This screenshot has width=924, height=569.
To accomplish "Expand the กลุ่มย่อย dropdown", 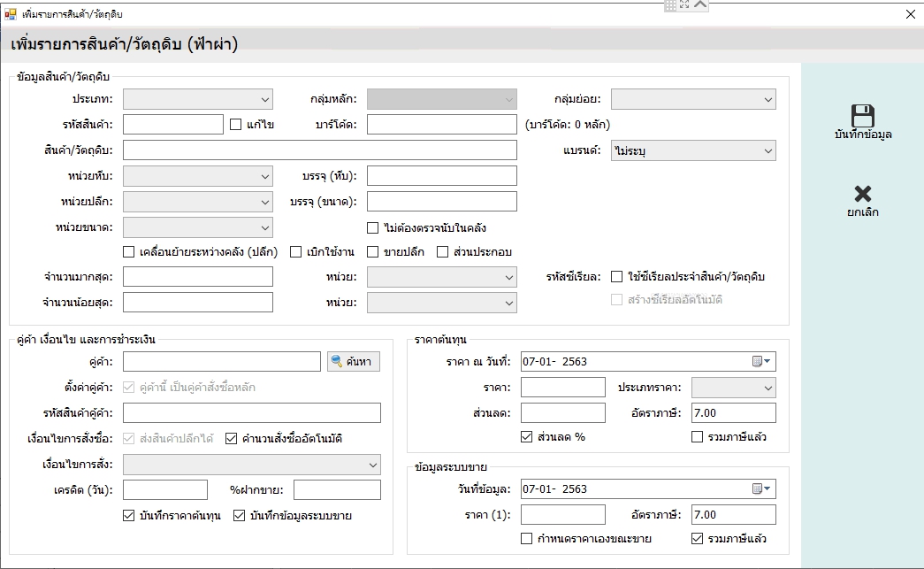I will click(693, 99).
